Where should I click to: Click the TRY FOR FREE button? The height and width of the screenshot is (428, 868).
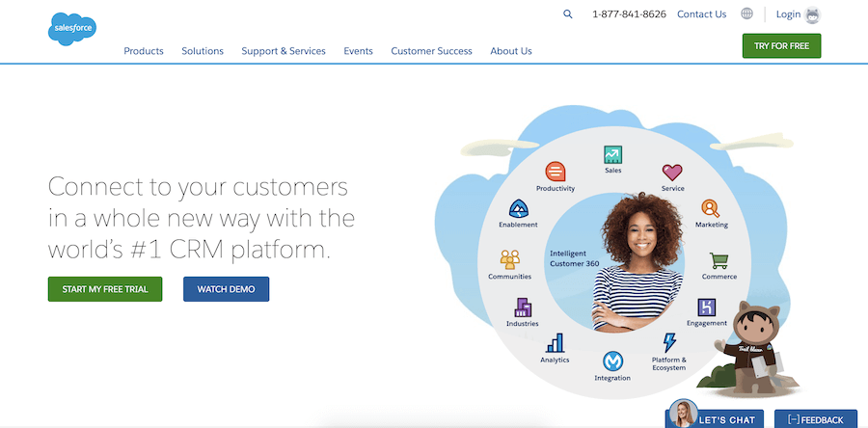click(x=781, y=46)
